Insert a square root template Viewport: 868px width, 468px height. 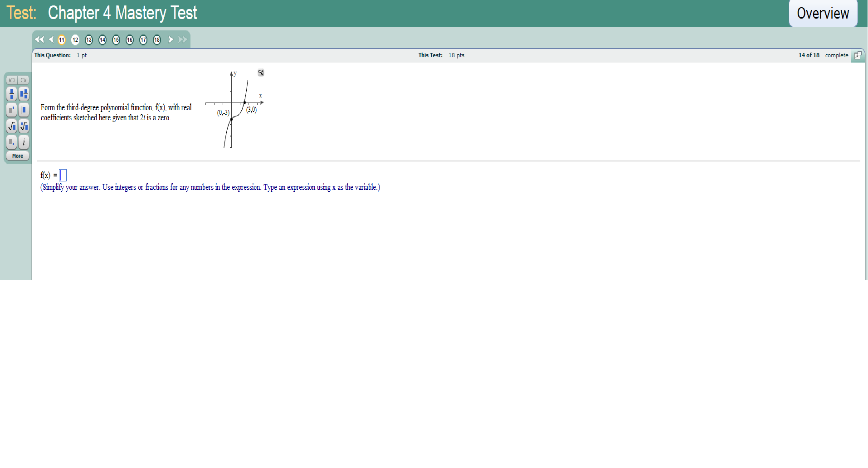point(12,126)
